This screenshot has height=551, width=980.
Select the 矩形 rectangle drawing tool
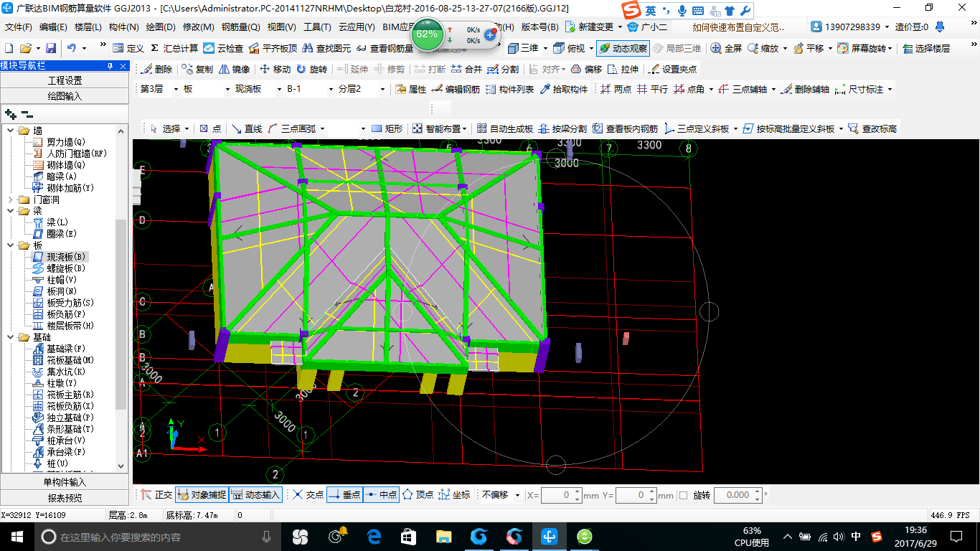tap(387, 129)
